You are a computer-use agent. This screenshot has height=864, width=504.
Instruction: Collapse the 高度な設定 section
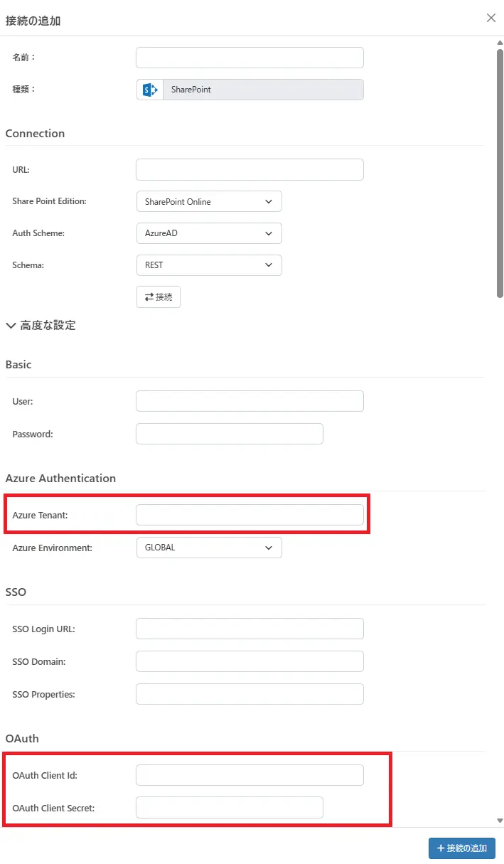[x=41, y=326]
